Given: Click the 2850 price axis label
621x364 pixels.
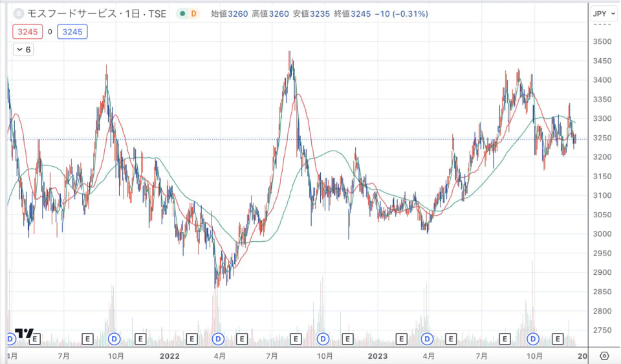Looking at the screenshot, I should [x=602, y=292].
